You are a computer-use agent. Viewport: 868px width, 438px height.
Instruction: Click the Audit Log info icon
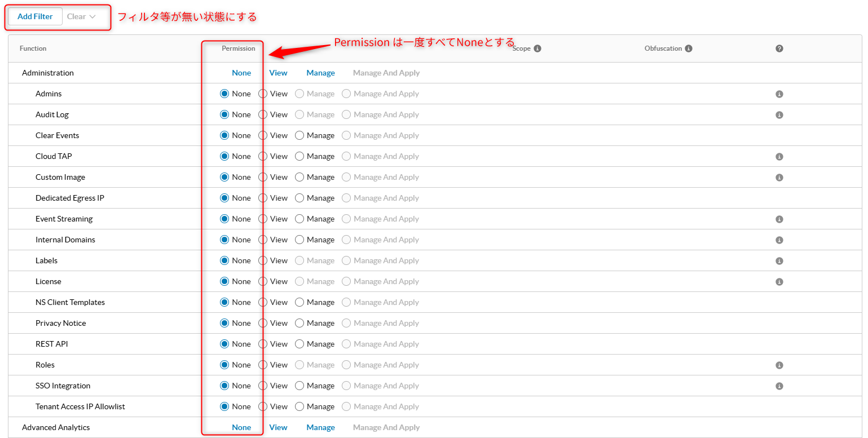click(x=779, y=114)
